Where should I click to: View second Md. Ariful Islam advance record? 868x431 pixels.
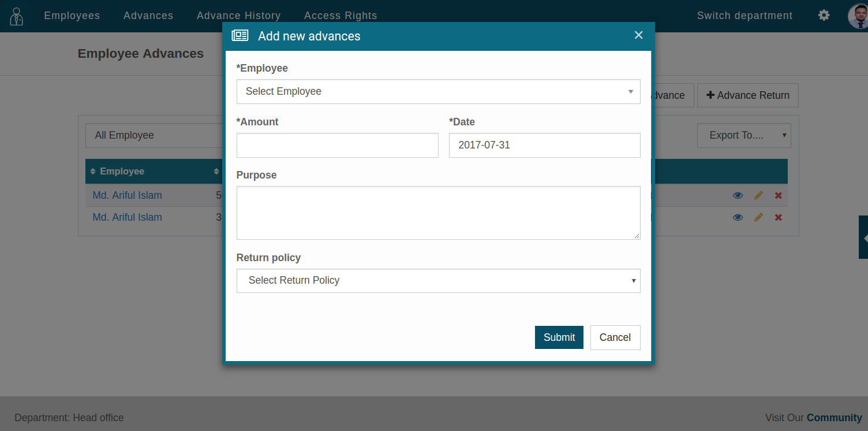(738, 217)
